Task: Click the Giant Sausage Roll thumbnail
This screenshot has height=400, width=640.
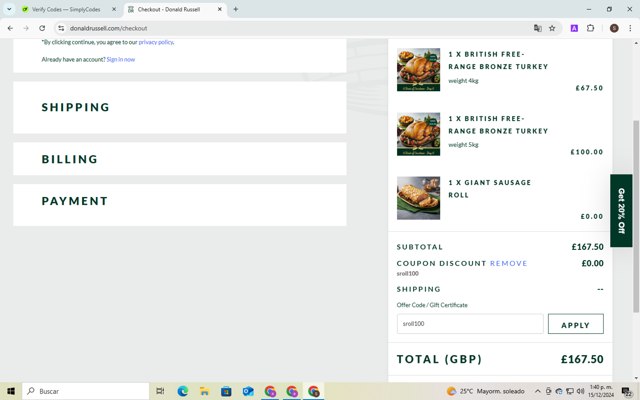Action: coord(418,198)
